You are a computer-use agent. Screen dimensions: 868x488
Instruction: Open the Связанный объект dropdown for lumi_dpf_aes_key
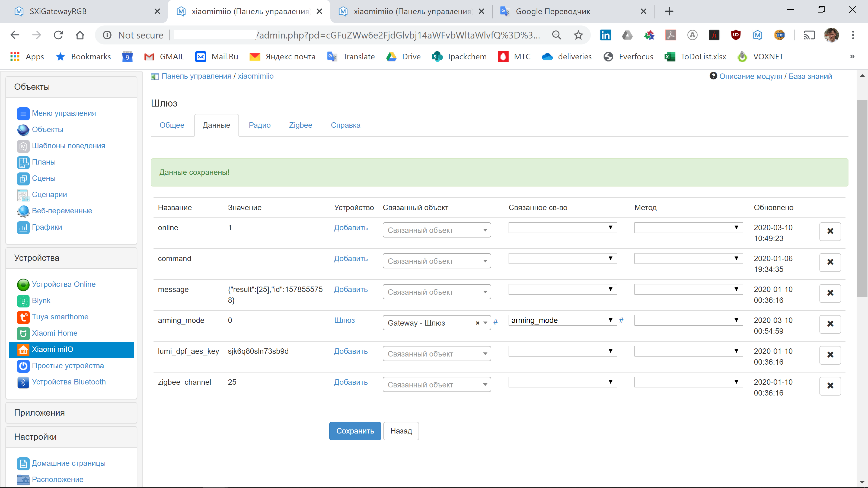pyautogui.click(x=437, y=354)
